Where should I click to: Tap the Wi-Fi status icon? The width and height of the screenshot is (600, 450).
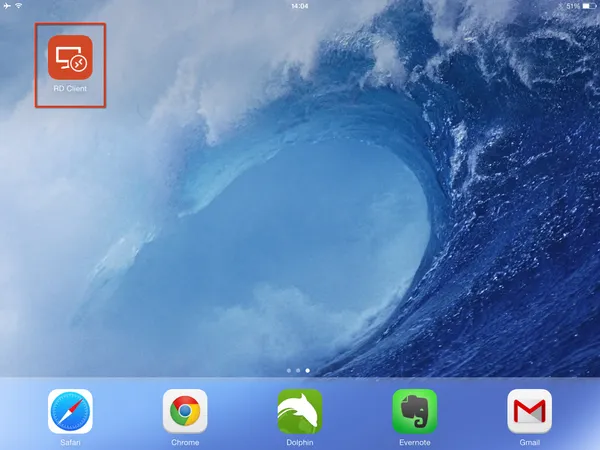click(18, 6)
